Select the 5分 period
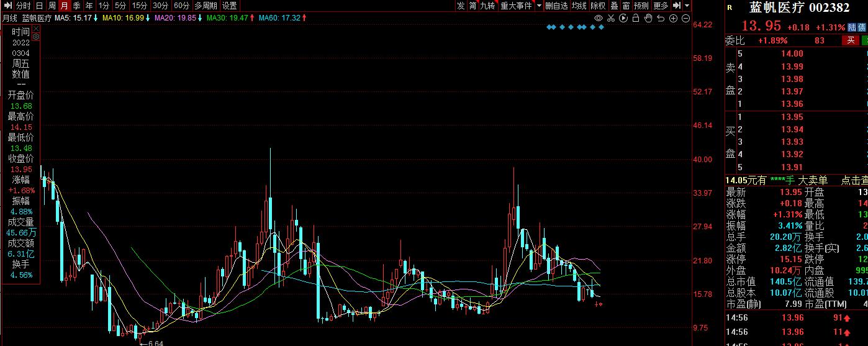Image resolution: width=868 pixels, height=346 pixels. point(120,6)
